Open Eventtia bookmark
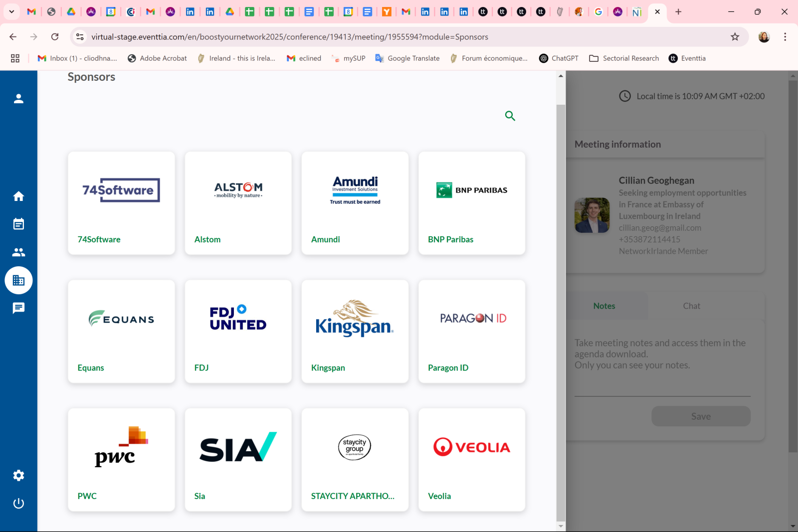 click(687, 58)
